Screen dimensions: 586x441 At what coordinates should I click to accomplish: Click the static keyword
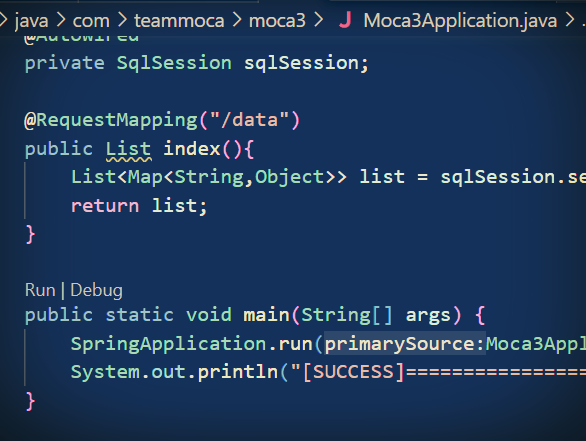(139, 315)
